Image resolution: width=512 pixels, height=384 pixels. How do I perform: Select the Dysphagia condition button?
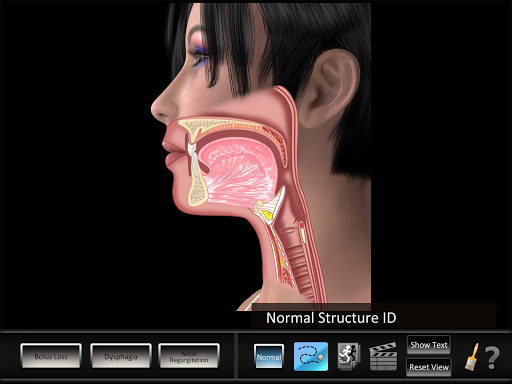121,356
